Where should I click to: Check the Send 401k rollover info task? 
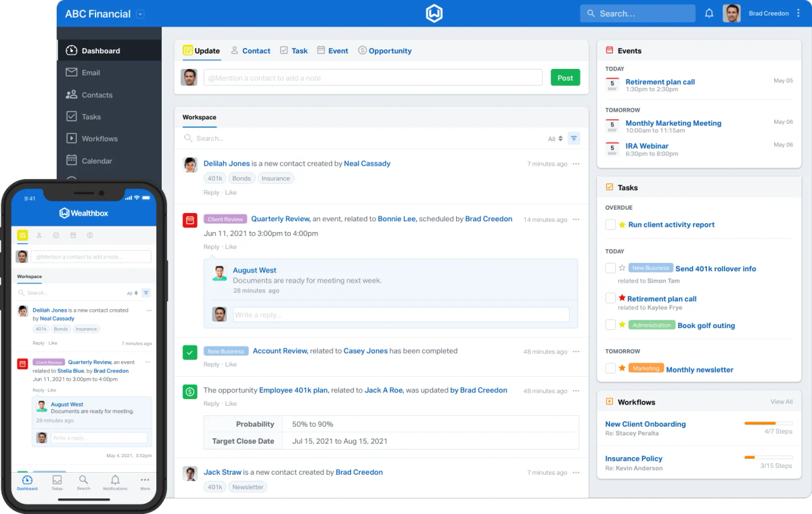(x=610, y=268)
